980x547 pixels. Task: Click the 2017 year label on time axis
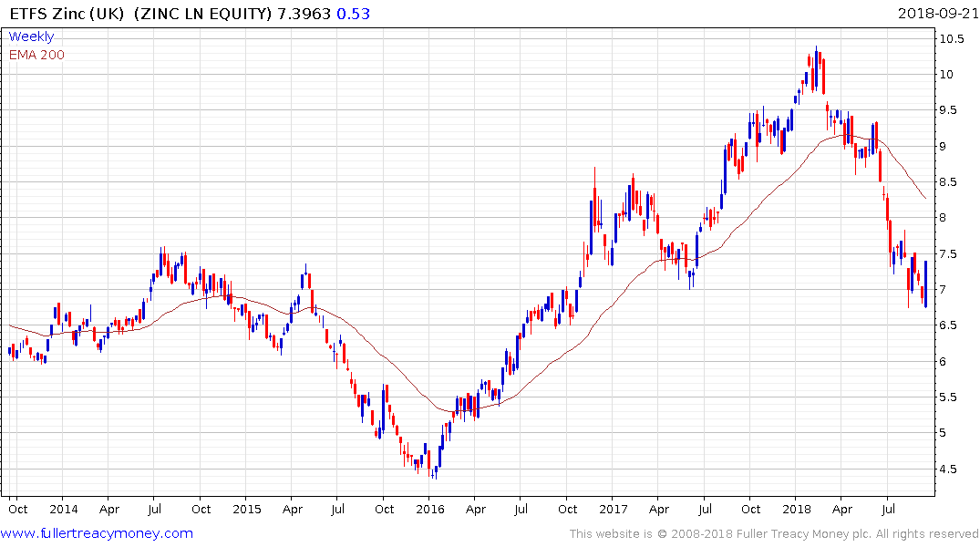point(614,509)
